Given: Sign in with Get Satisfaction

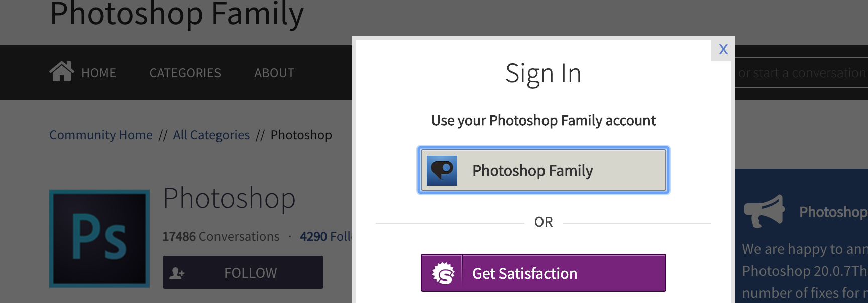Looking at the screenshot, I should point(544,273).
